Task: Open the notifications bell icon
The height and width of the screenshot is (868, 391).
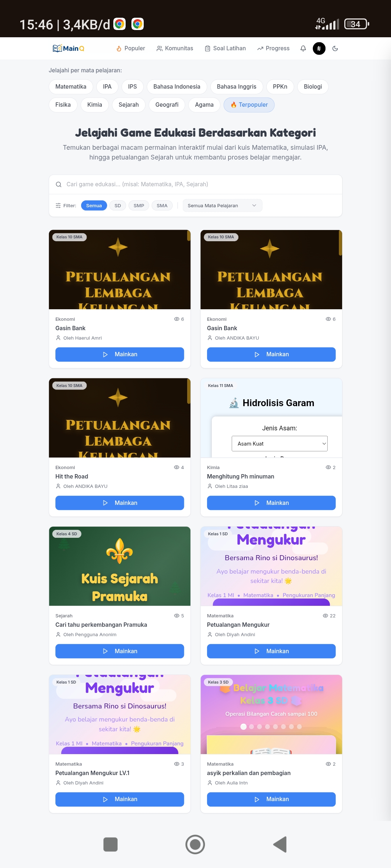Action: [303, 48]
